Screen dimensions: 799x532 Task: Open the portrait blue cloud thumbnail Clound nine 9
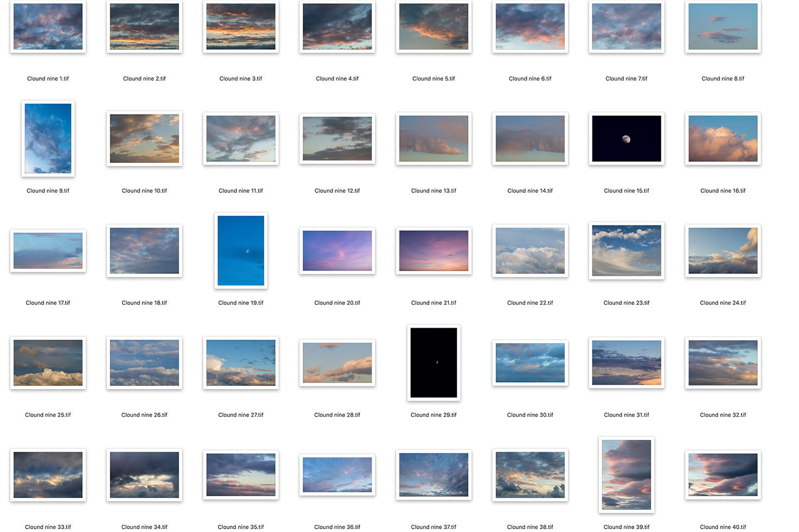coord(48,139)
